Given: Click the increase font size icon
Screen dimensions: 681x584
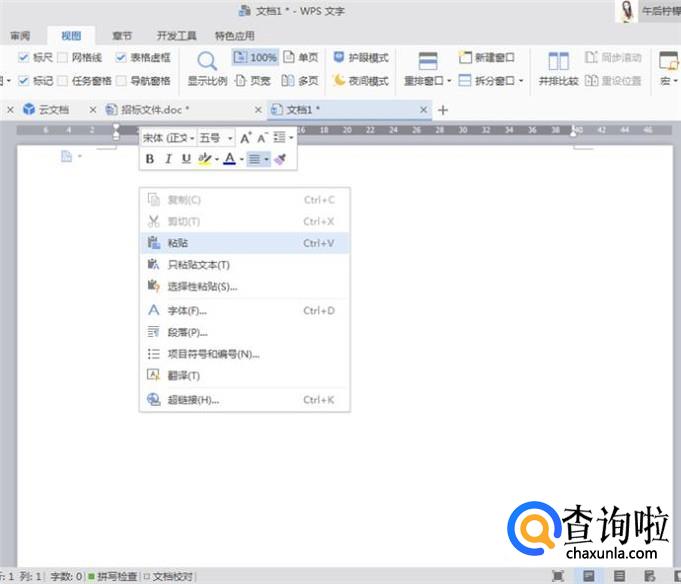Looking at the screenshot, I should [245, 138].
